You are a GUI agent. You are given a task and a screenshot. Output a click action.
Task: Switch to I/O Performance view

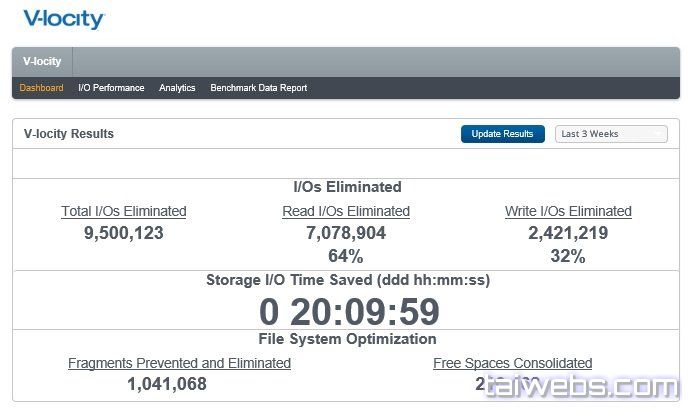(111, 88)
